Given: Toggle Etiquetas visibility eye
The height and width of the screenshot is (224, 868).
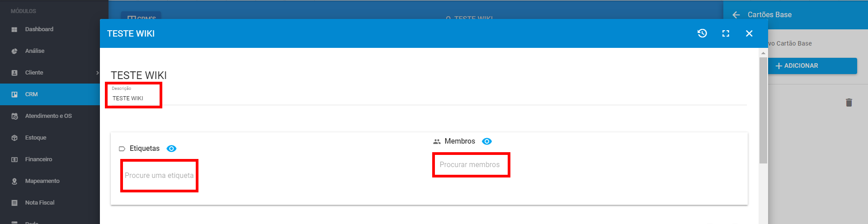Looking at the screenshot, I should [171, 149].
